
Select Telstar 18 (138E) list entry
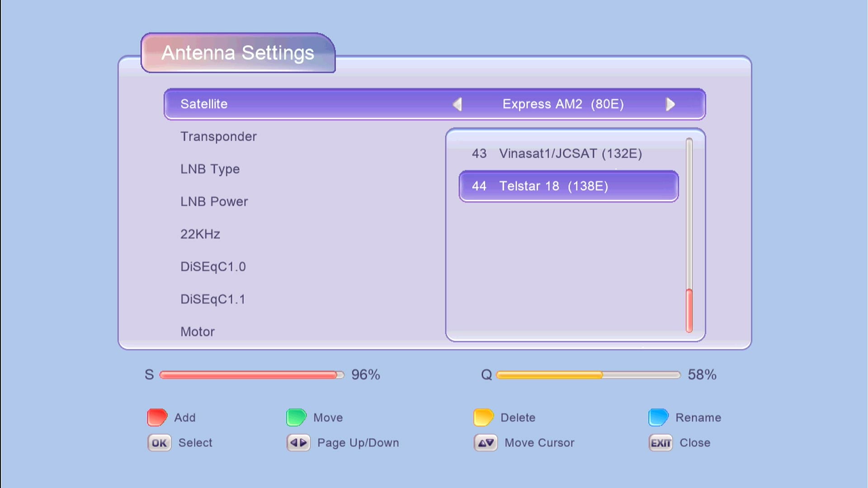pos(568,186)
